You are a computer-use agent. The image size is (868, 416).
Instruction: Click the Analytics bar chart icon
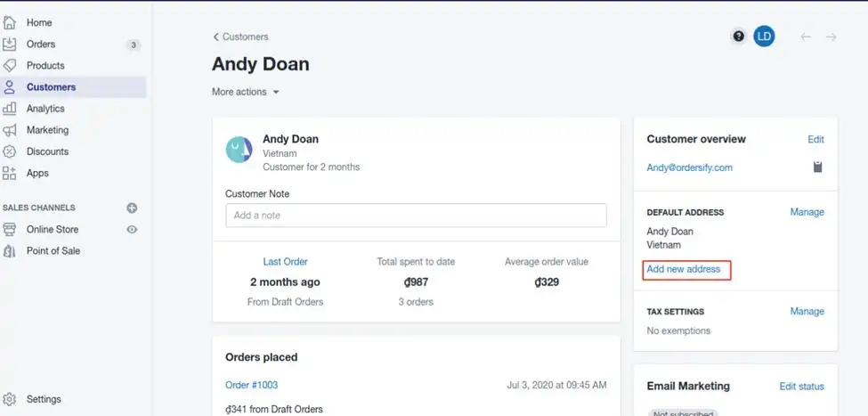tap(10, 109)
